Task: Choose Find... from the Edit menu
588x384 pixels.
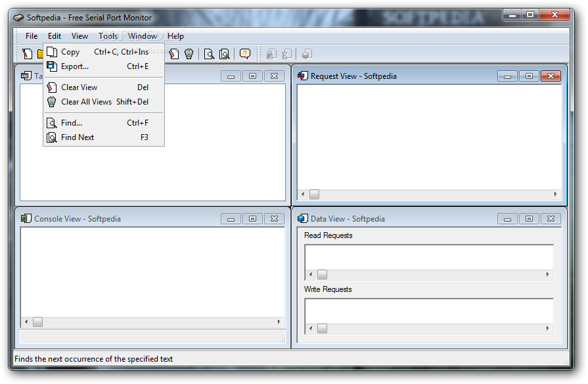Action: pyautogui.click(x=104, y=123)
